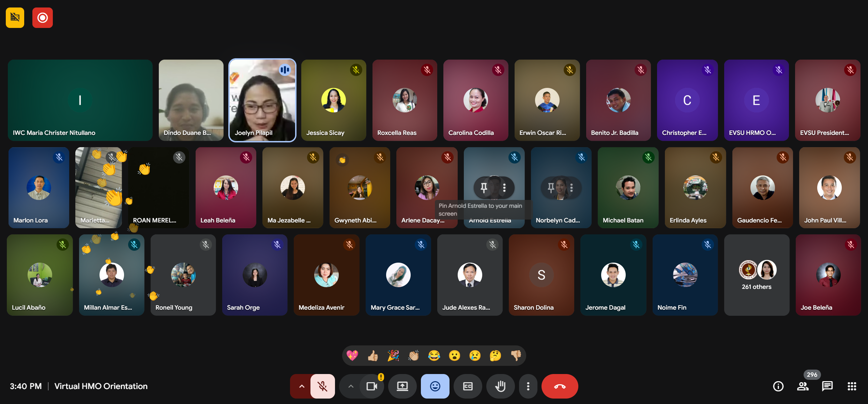The width and height of the screenshot is (868, 404).
Task: Raise your hand
Action: pyautogui.click(x=500, y=386)
